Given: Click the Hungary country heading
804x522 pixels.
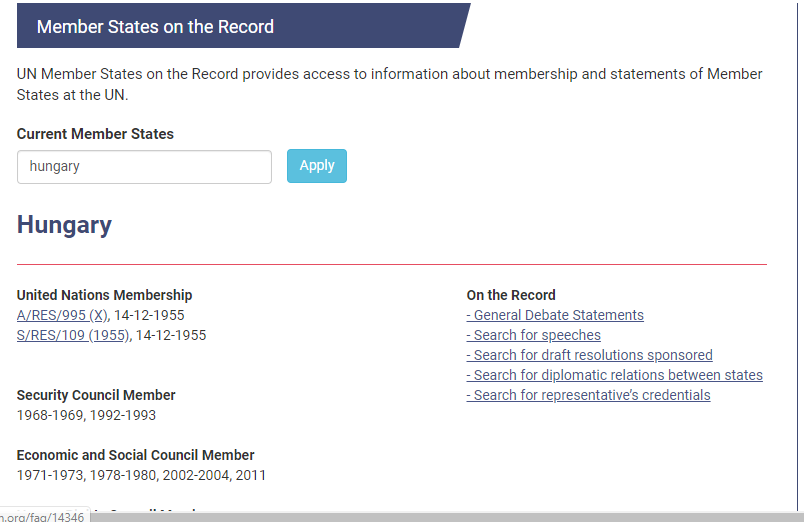Looking at the screenshot, I should point(64,225).
